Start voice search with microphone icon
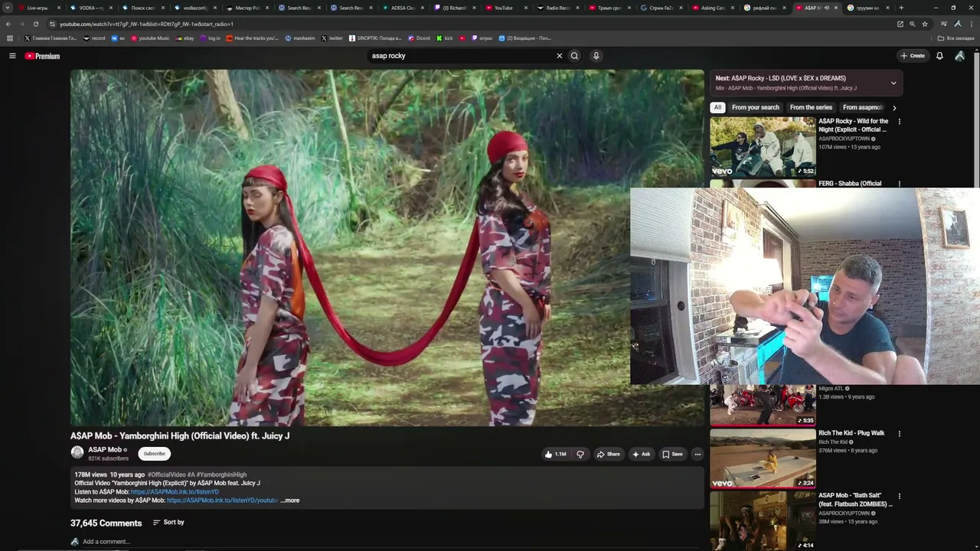 click(x=596, y=56)
